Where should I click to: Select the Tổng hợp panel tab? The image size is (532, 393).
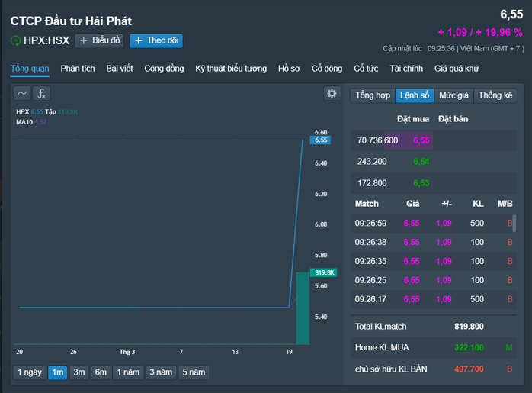pyautogui.click(x=373, y=95)
